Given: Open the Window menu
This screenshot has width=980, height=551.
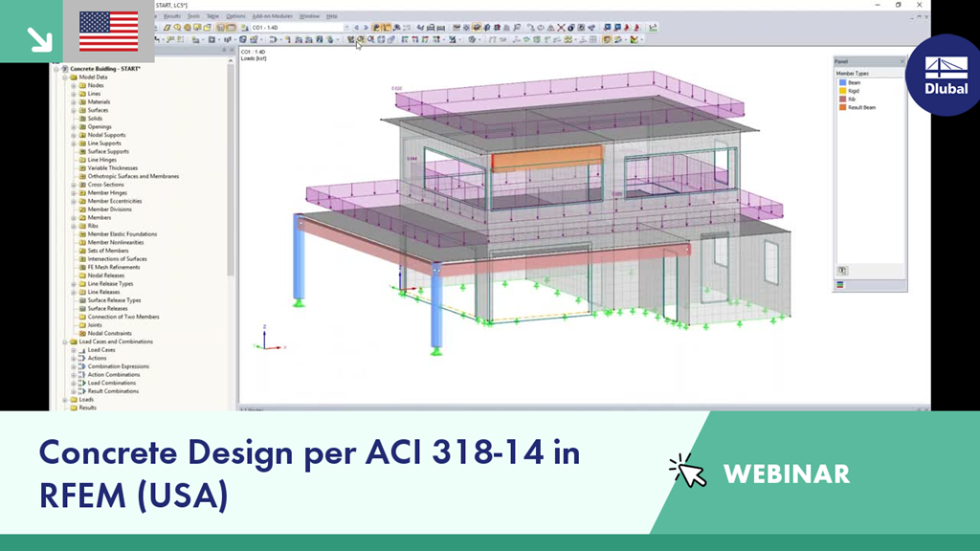Looking at the screenshot, I should (309, 16).
